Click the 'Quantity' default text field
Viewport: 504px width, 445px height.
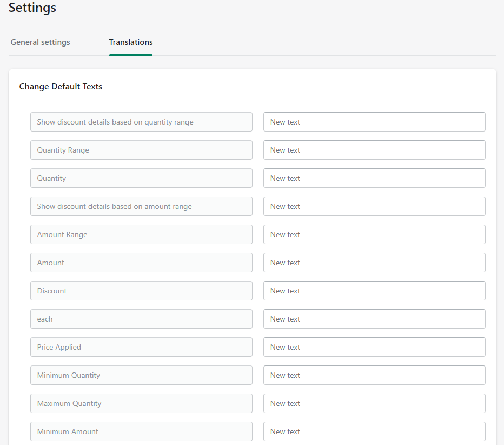[x=142, y=178]
